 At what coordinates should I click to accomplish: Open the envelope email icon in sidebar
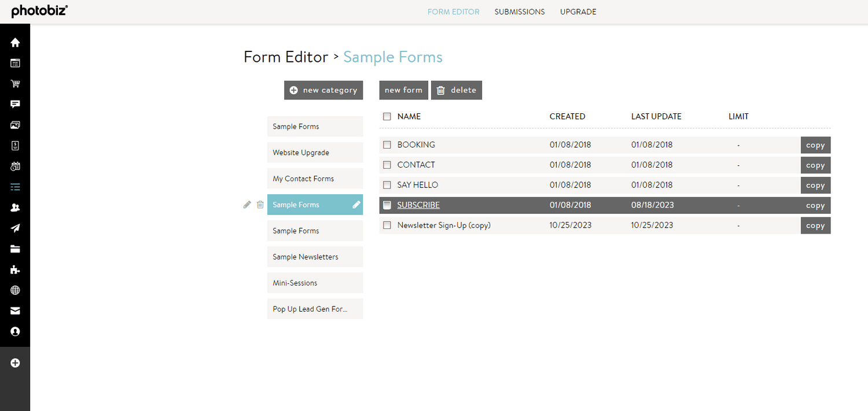point(15,311)
